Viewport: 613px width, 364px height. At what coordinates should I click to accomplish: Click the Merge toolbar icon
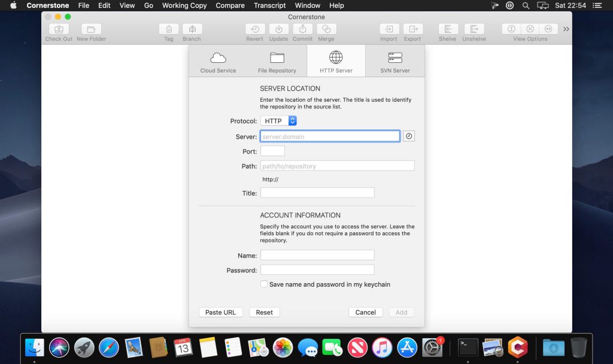326,29
